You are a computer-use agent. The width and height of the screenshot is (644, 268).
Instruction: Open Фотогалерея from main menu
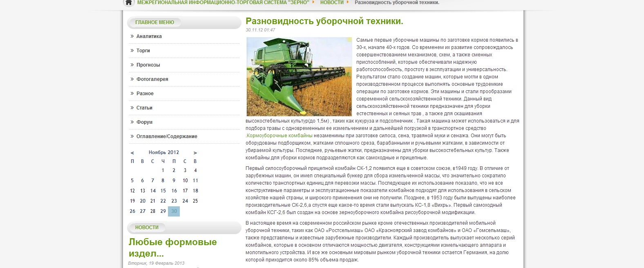[x=152, y=79]
